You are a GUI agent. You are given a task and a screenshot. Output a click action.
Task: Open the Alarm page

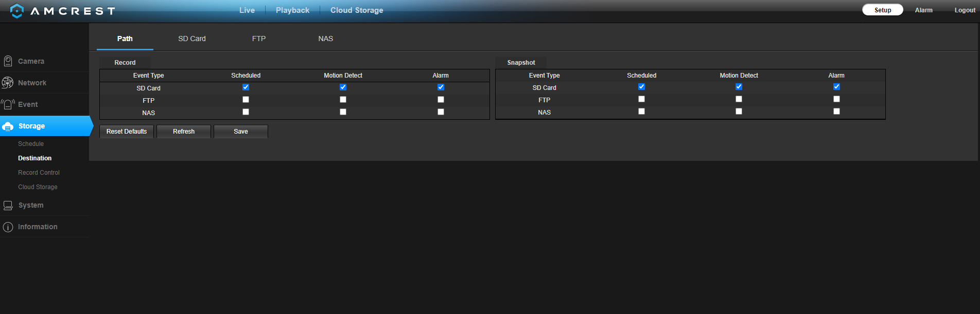click(x=924, y=10)
